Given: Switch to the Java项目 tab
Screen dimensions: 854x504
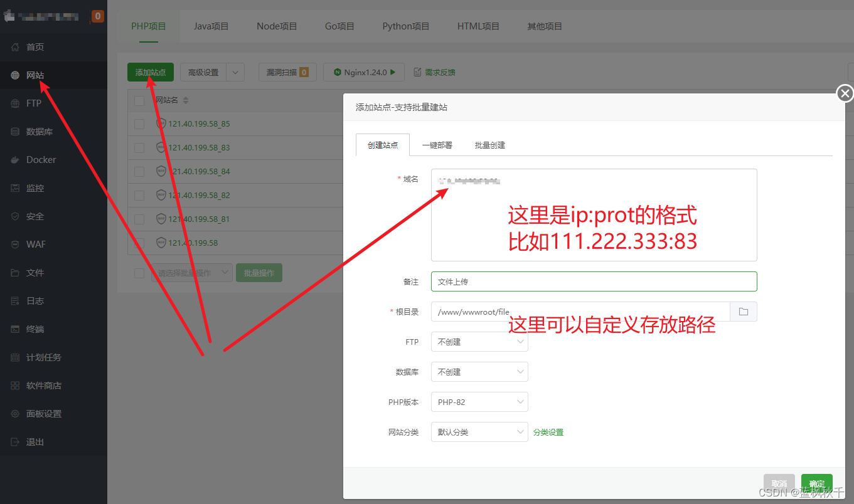Looking at the screenshot, I should (211, 26).
